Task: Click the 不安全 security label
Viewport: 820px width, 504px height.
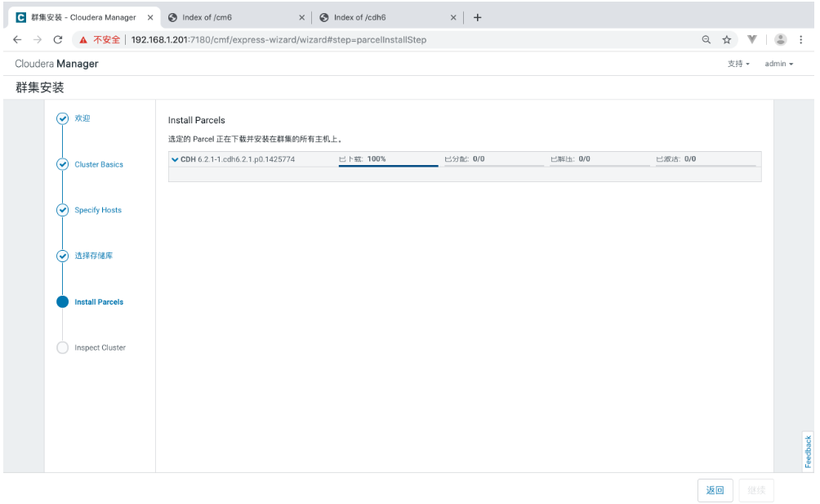Action: 107,40
